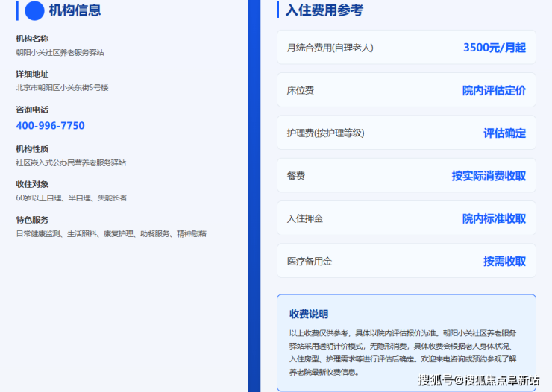Image resolution: width=552 pixels, height=392 pixels.
Task: Click the value 按需收取
Action: 505,262
